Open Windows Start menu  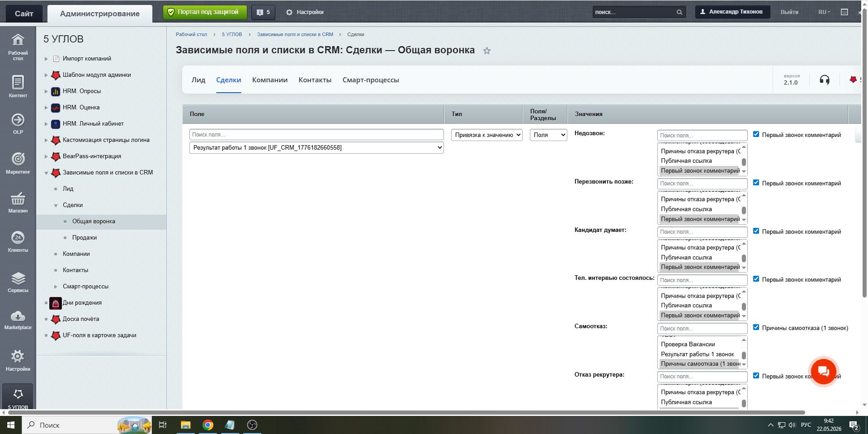tap(11, 425)
